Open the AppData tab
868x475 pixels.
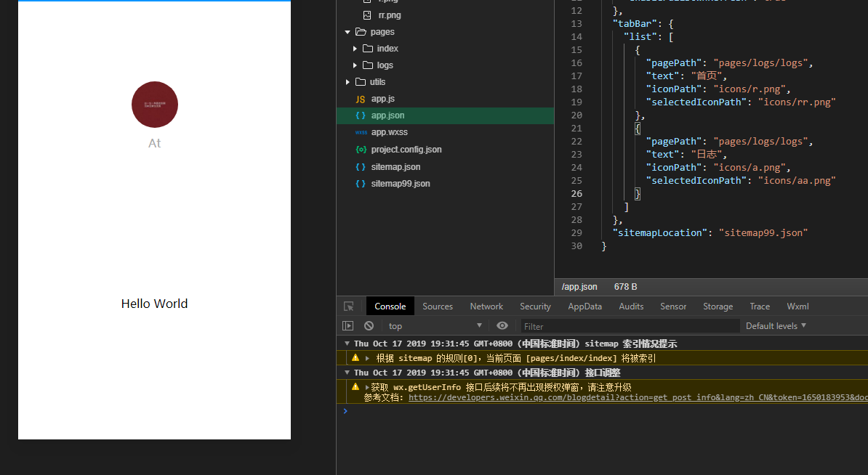point(584,306)
